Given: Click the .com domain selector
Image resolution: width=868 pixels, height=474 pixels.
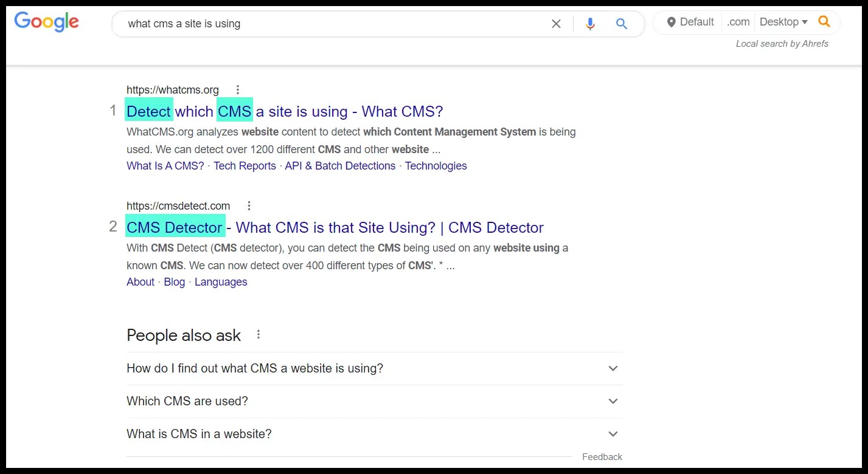Looking at the screenshot, I should click(x=738, y=22).
